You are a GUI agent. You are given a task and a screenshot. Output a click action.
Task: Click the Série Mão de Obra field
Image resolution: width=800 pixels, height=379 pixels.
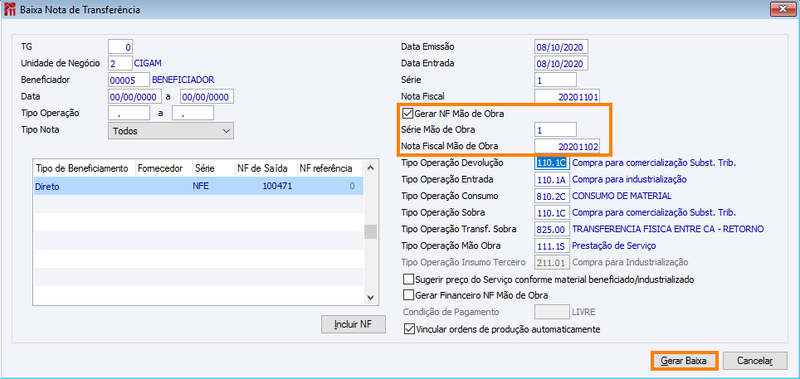pos(556,130)
